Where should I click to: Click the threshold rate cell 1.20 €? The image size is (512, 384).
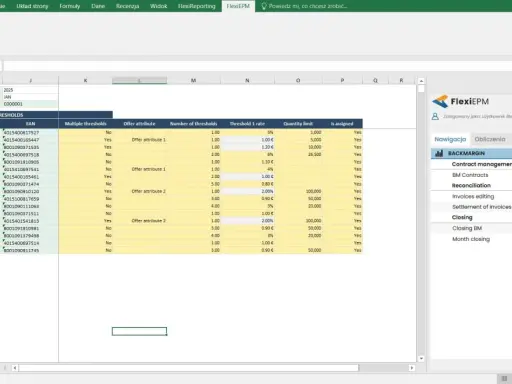247,147
